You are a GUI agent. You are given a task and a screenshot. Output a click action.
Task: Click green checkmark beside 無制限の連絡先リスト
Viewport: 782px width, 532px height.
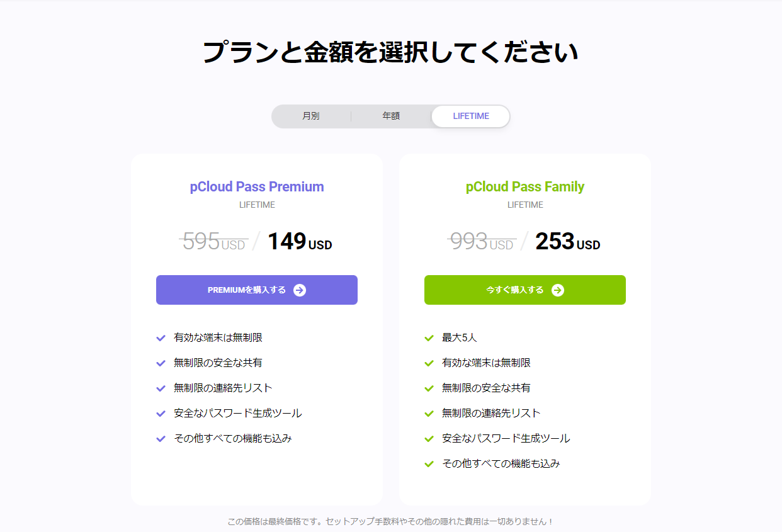429,414
